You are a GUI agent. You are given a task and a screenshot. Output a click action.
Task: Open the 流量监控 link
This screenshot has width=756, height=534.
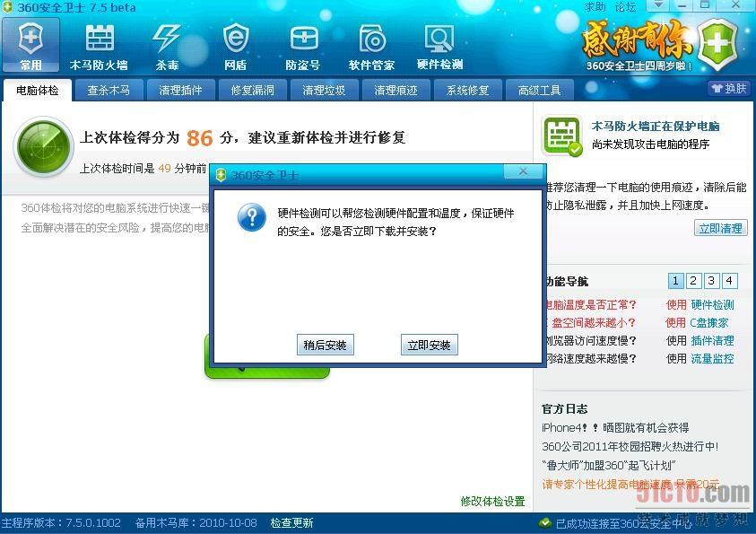pos(713,358)
